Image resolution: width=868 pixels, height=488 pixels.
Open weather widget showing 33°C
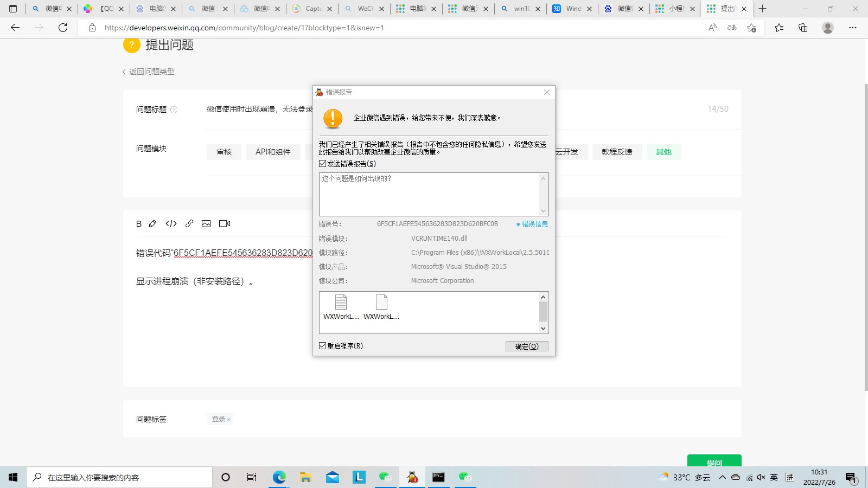pos(684,477)
